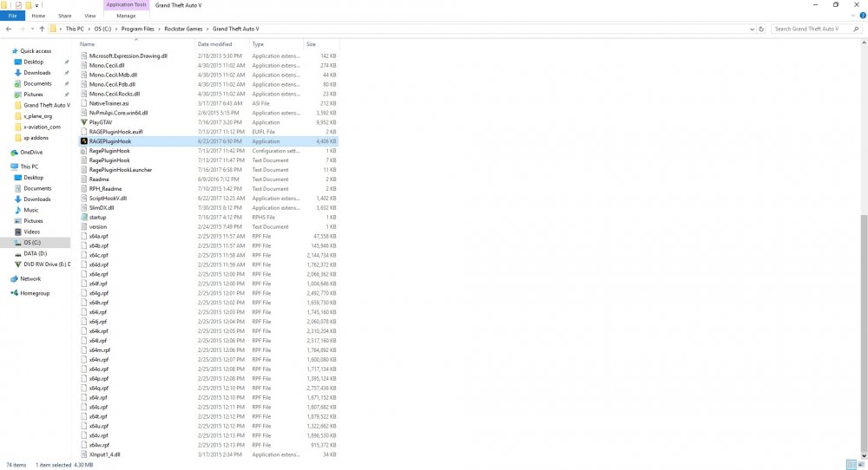Select Quick access in navigation pane
Screen dimensions: 868x470
[36, 51]
